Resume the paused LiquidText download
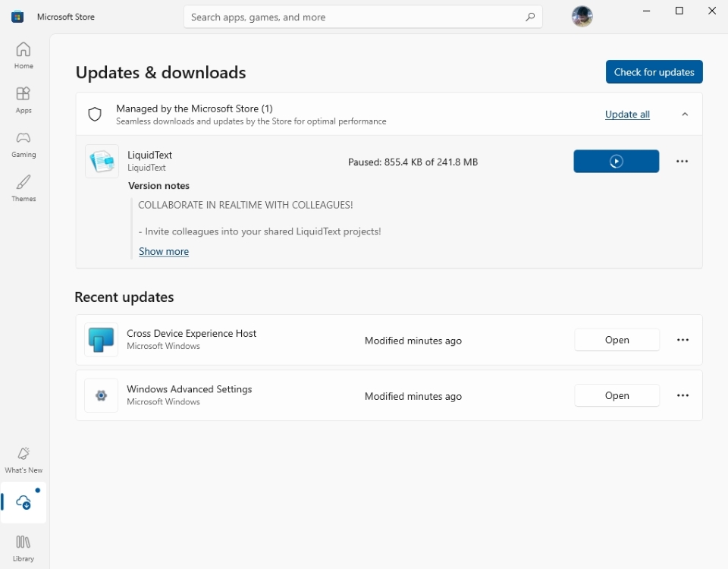 (x=617, y=161)
